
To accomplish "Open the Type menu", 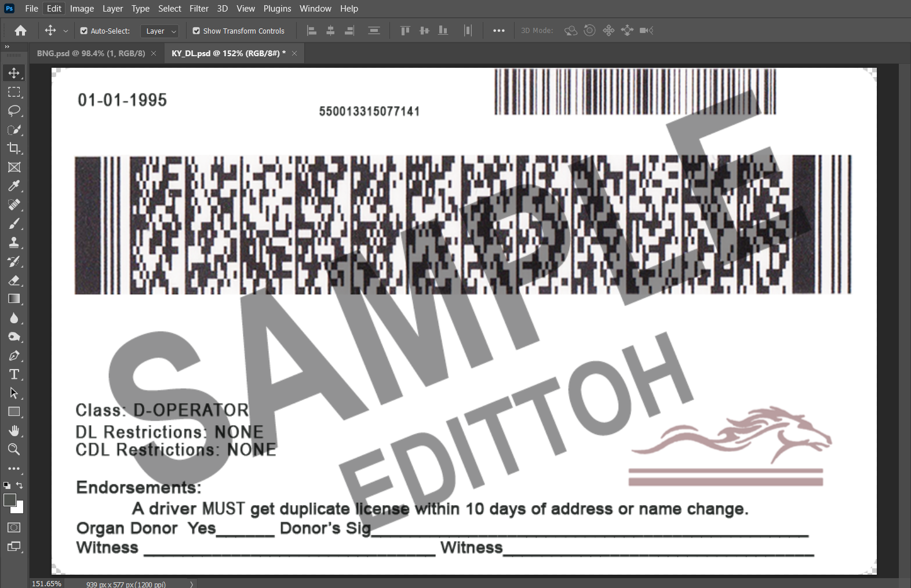I will [x=140, y=9].
